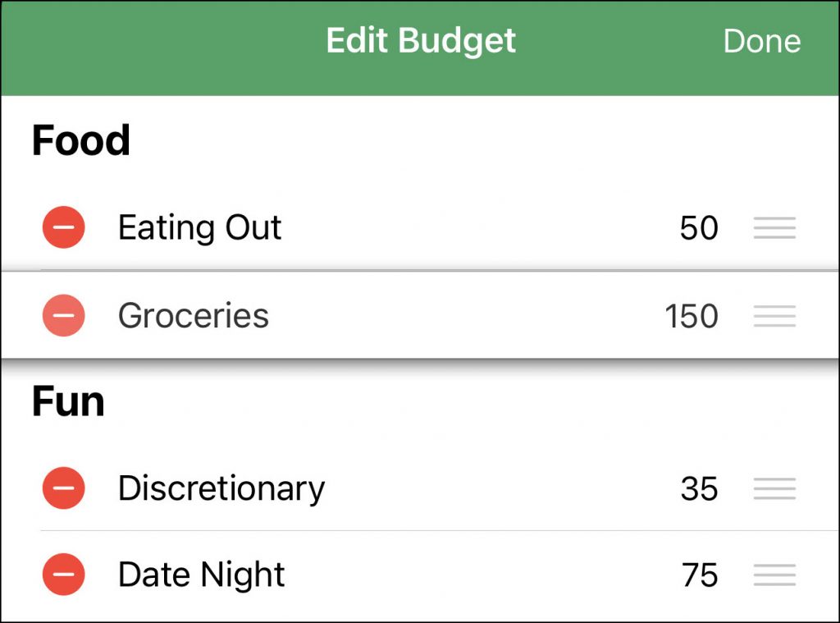This screenshot has height=623, width=840.
Task: Select the Eating Out category name
Action: tap(200, 228)
